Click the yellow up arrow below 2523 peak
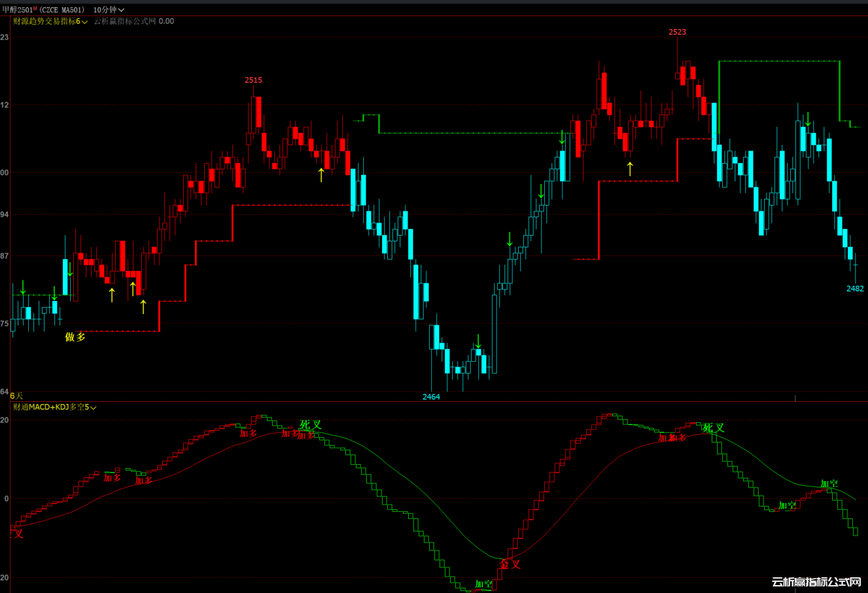Screen dimensions: 868x593 [x=630, y=169]
